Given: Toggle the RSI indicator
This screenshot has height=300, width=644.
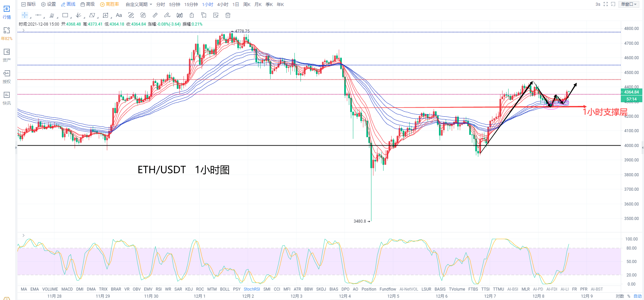Looking at the screenshot, I should point(159,289).
